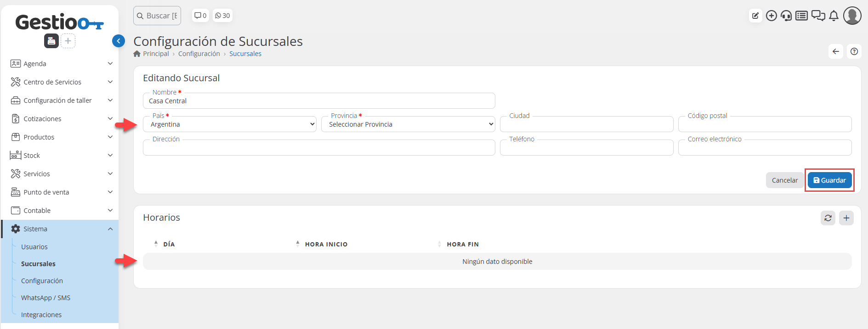Viewport: 868px width, 329px height.
Task: Refresh the Horarios table
Action: coord(828,218)
